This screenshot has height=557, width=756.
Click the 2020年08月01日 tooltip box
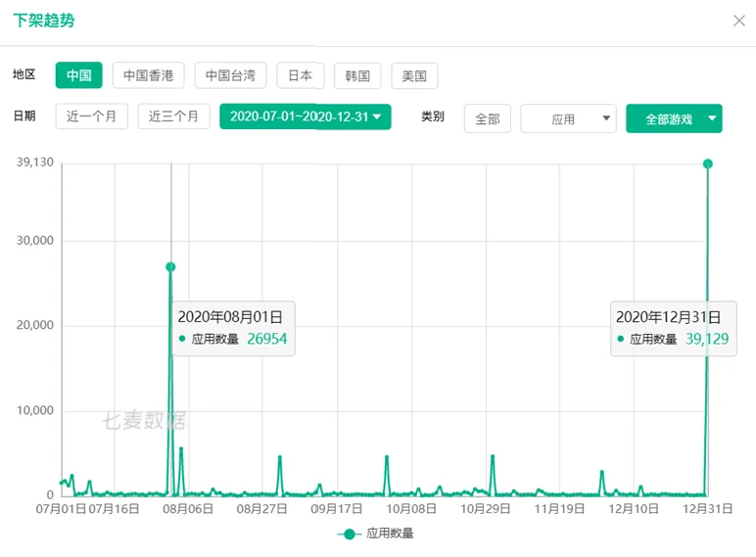(x=233, y=328)
